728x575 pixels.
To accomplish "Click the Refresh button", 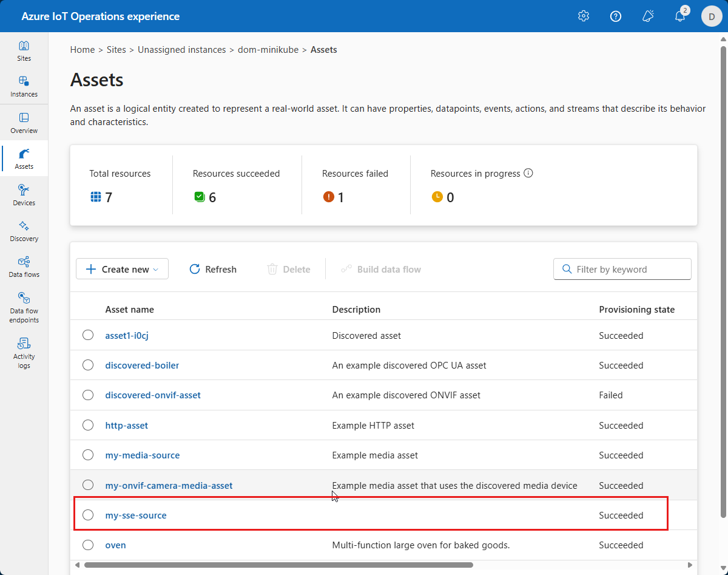I will pyautogui.click(x=213, y=269).
